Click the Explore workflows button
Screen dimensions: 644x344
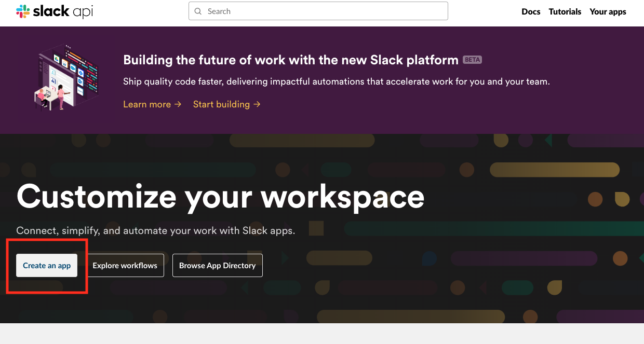point(125,265)
